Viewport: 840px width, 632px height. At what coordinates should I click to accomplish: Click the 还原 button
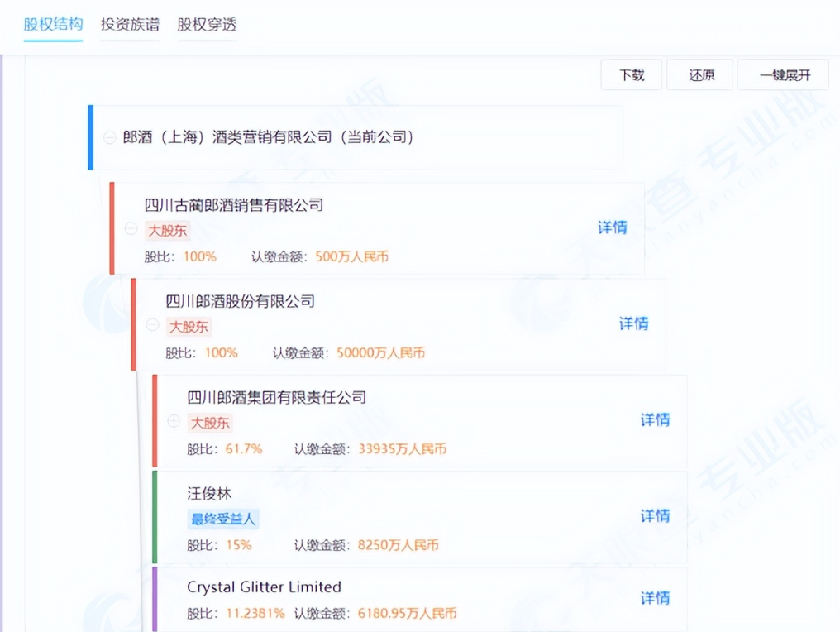click(x=701, y=75)
